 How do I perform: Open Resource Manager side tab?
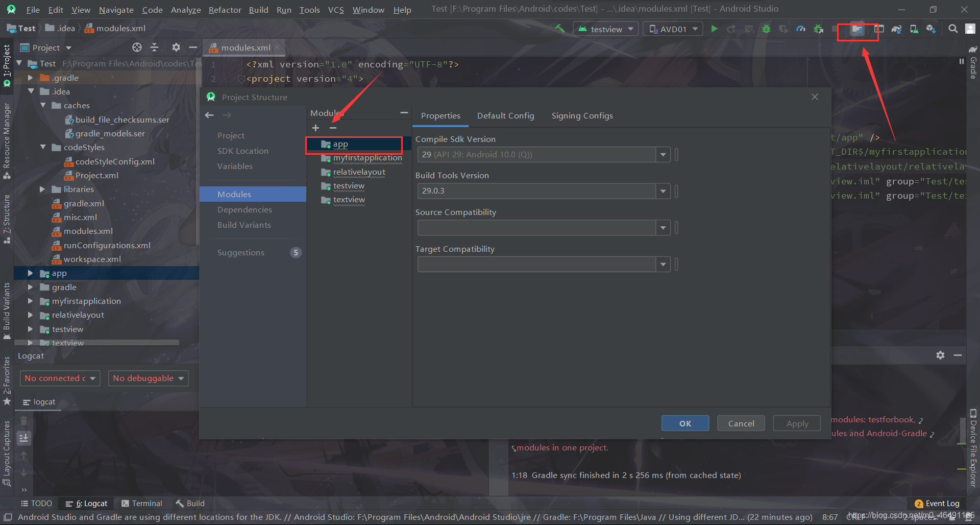[7, 140]
